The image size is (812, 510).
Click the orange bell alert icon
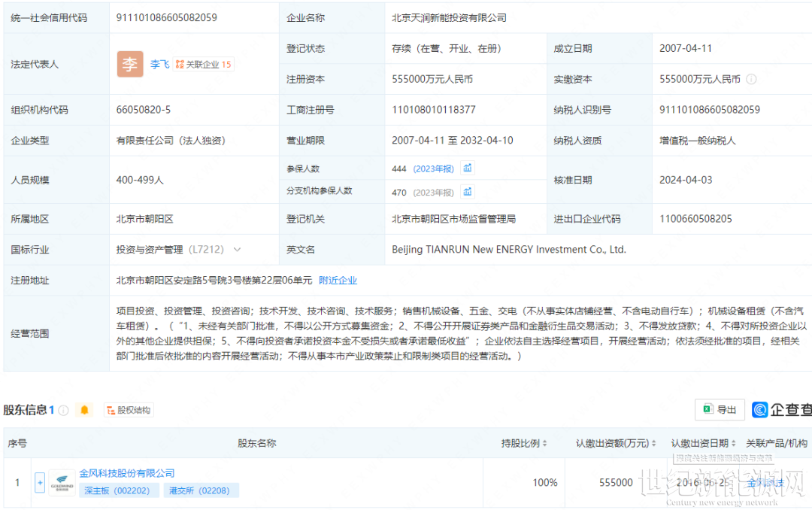(x=84, y=410)
